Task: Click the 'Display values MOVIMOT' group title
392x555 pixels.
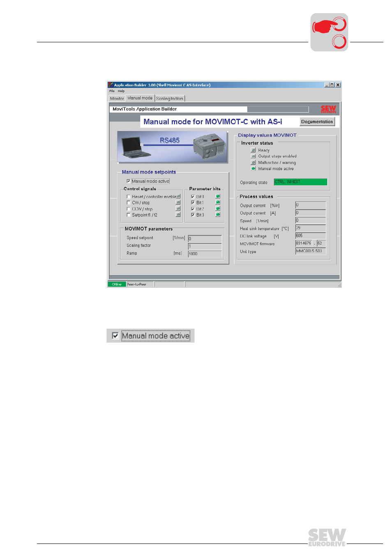Action: click(267, 135)
